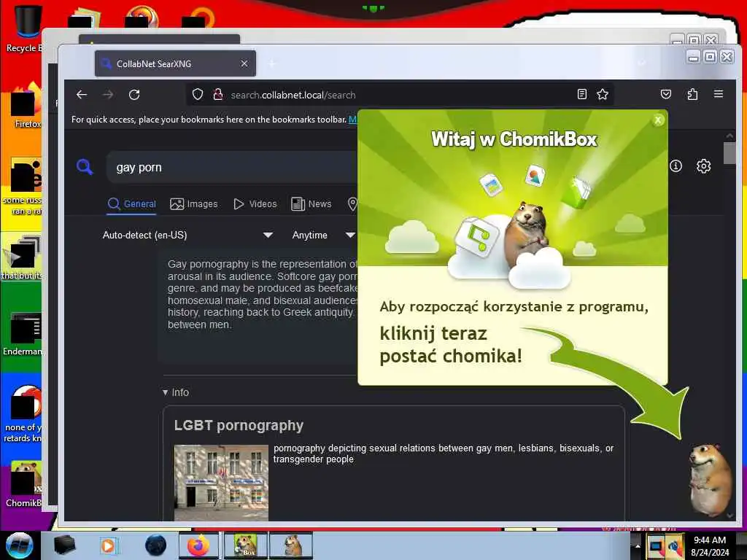Click the page vertical scrollbar thumb

(x=729, y=153)
